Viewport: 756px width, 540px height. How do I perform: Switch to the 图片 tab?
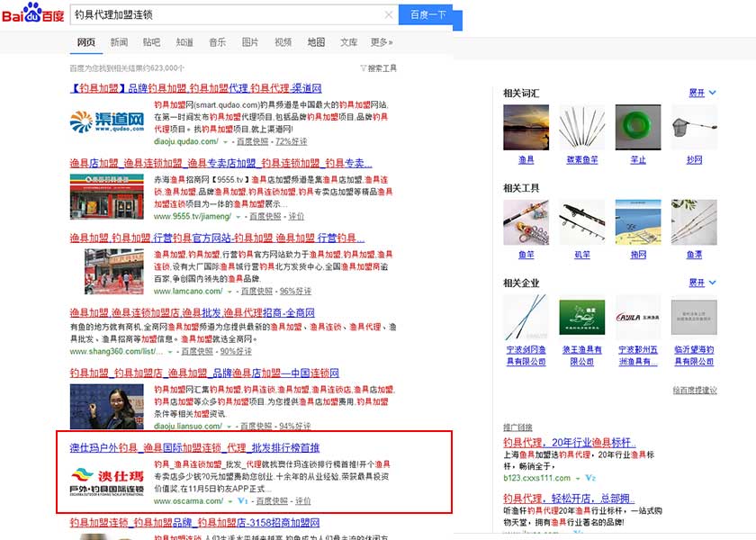pyautogui.click(x=250, y=42)
